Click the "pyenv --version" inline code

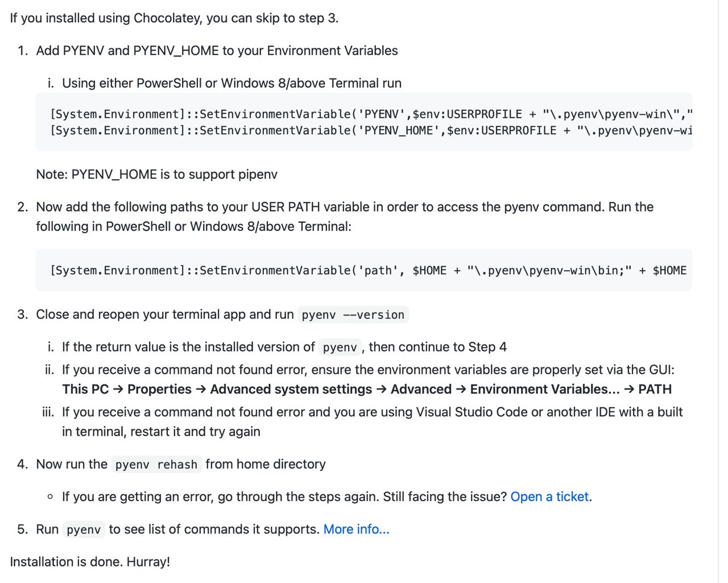coord(353,315)
